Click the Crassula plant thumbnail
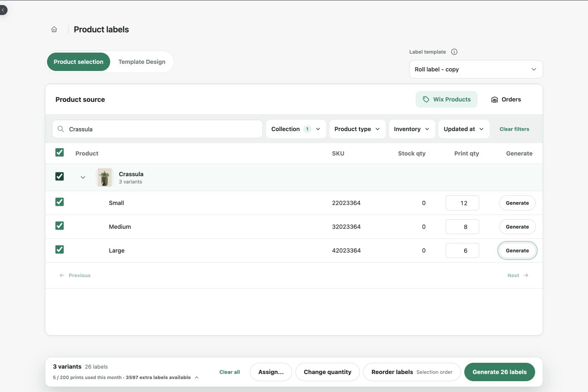 click(104, 177)
